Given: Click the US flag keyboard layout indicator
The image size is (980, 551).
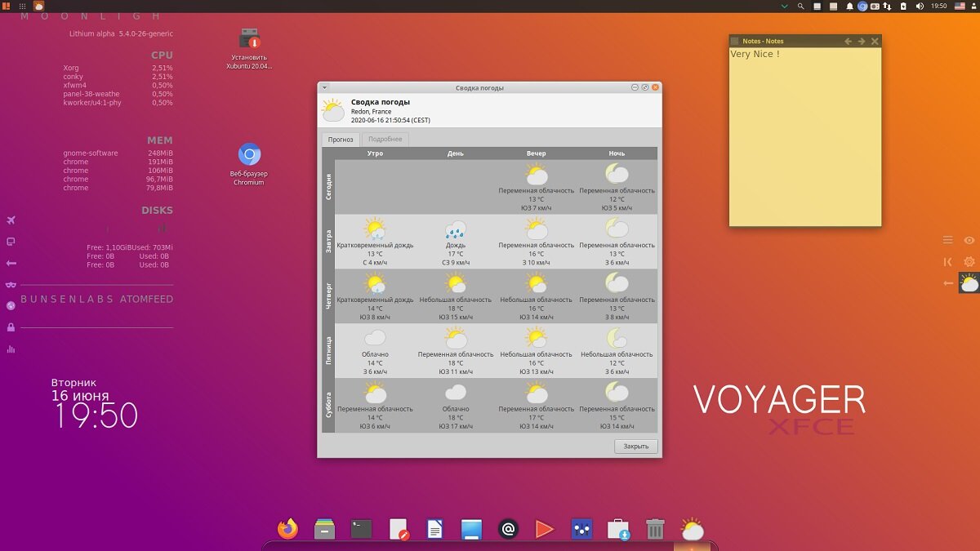Looking at the screenshot, I should point(960,6).
